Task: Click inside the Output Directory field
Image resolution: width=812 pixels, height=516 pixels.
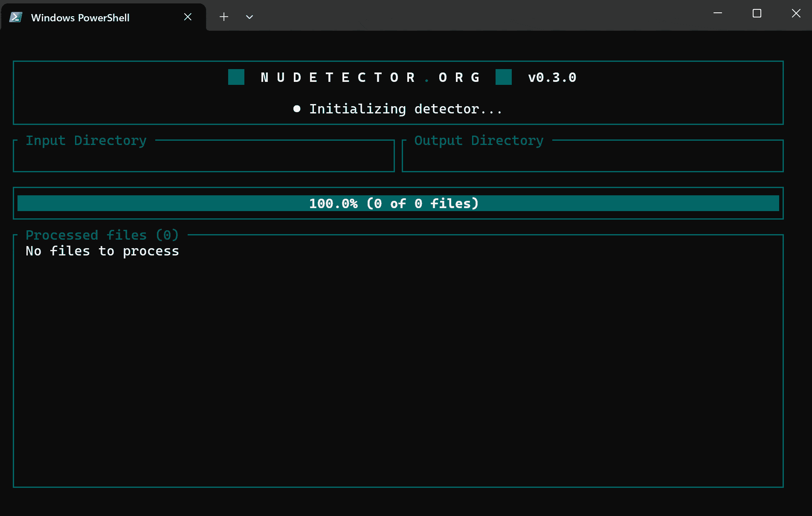Action: coord(592,158)
